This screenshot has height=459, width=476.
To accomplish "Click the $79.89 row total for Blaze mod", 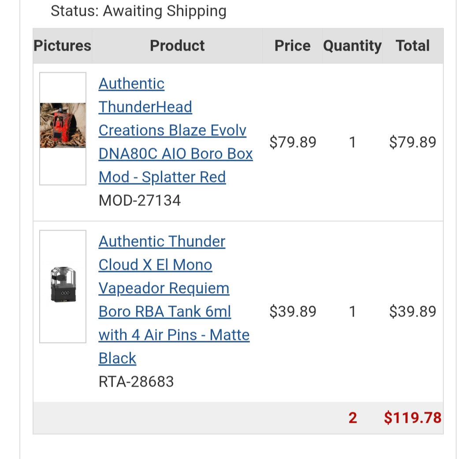I will tap(413, 142).
